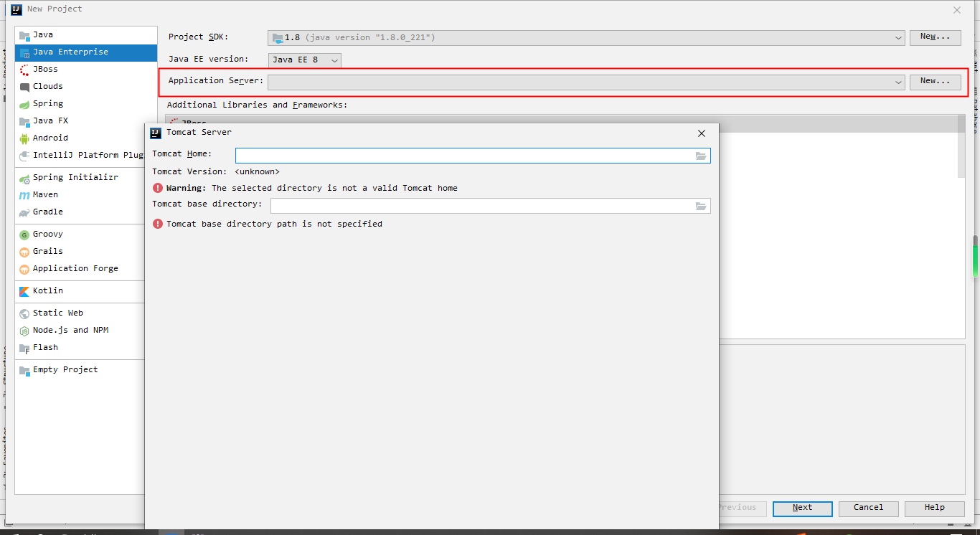Click the Node.js and NPM icon

coord(24,330)
